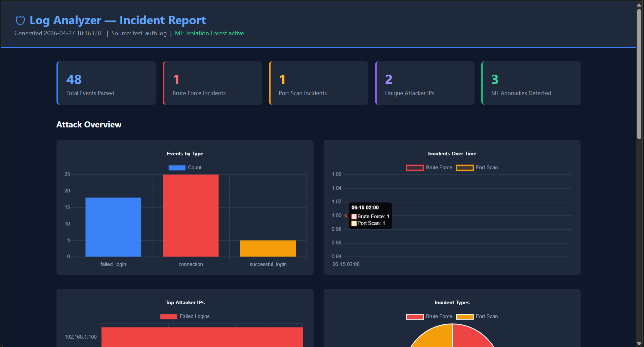Click the "0.94" y-axis tick label

click(x=336, y=257)
